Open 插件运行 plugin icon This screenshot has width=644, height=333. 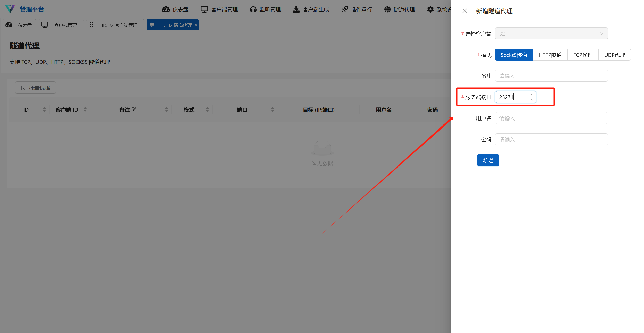point(345,9)
